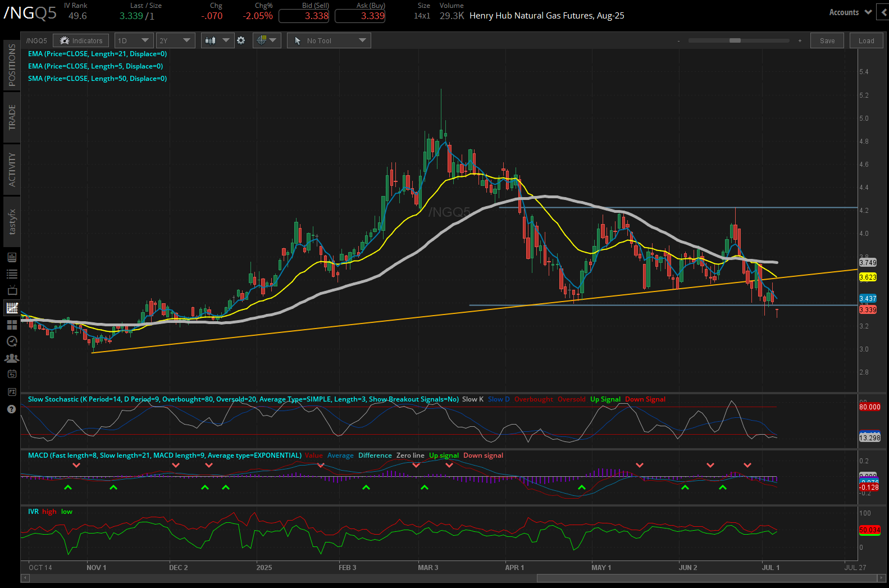This screenshot has width=889, height=588.
Task: Click the Volume 29.3K value
Action: click(x=452, y=16)
